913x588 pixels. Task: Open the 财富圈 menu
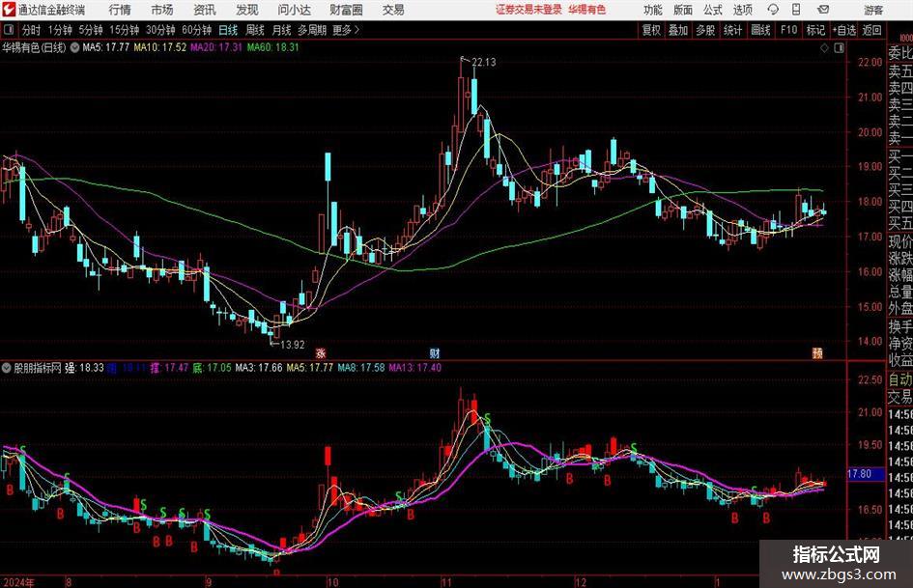coord(346,10)
